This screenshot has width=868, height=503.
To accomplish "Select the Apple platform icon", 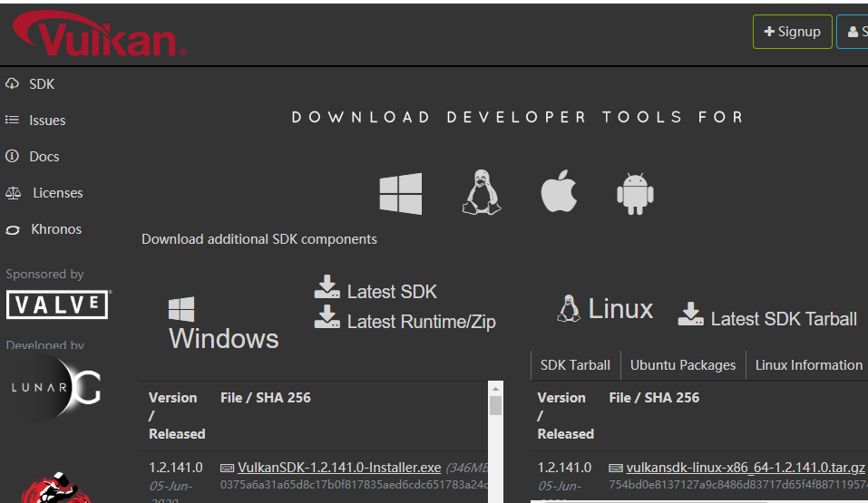I will pos(559,191).
